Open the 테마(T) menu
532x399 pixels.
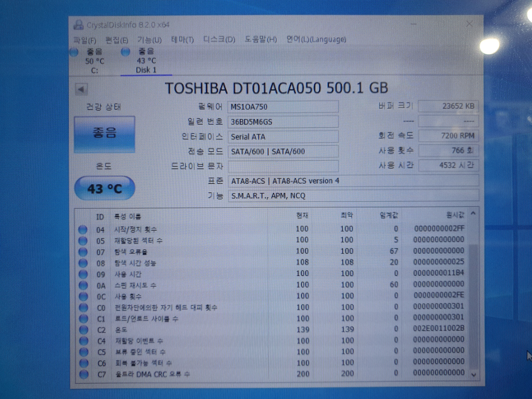182,40
